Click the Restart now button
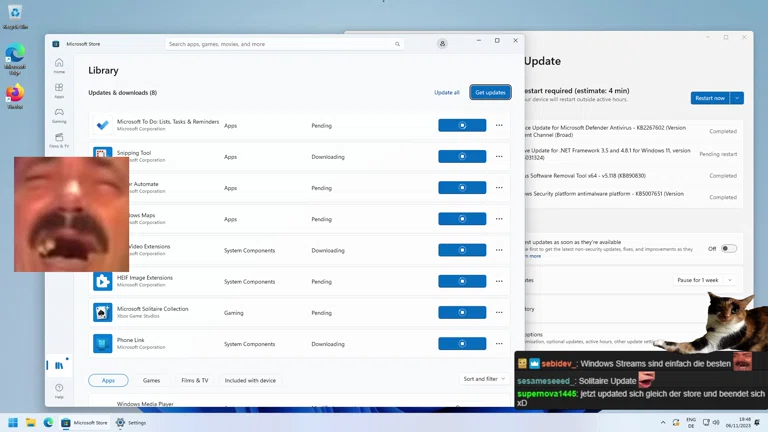The image size is (768, 432). 710,98
